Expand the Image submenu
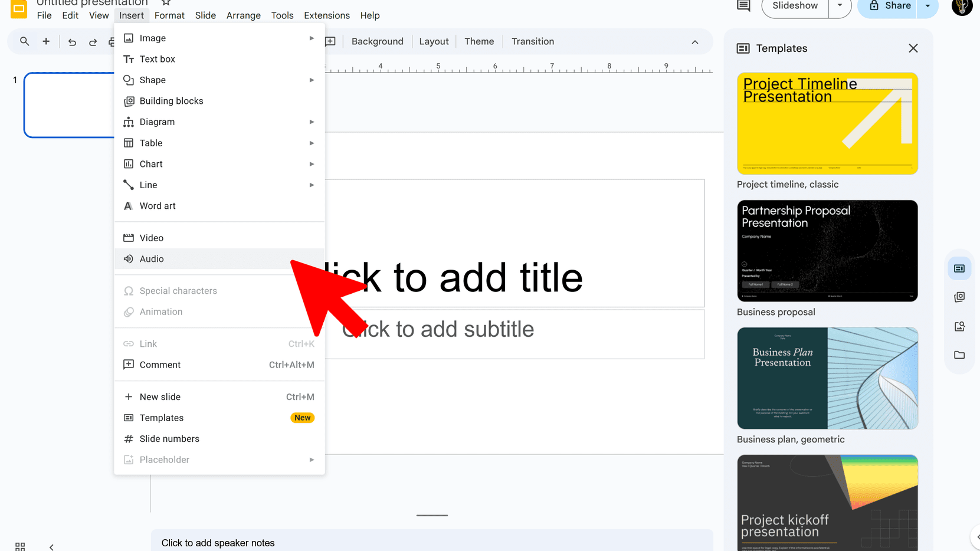Image resolution: width=980 pixels, height=551 pixels. (312, 38)
